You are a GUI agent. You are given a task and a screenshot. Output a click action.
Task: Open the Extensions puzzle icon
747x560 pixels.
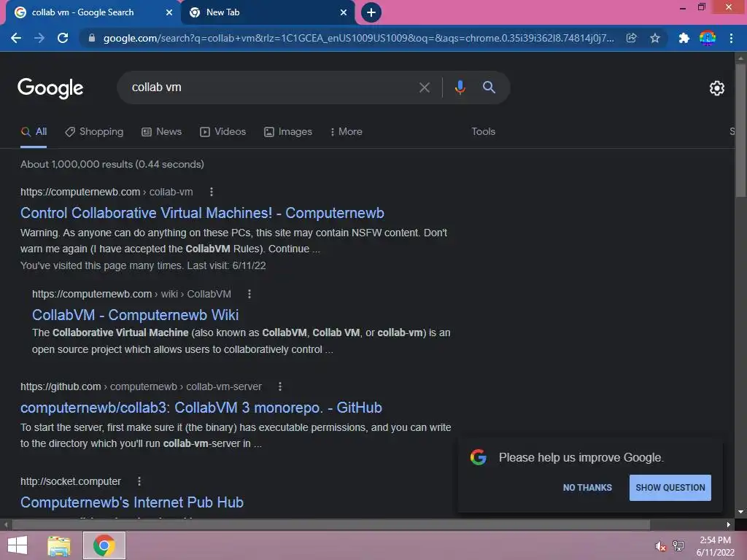[684, 38]
